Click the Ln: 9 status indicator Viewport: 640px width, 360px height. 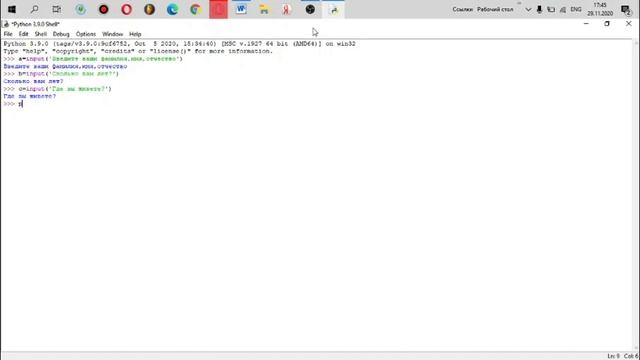point(613,356)
